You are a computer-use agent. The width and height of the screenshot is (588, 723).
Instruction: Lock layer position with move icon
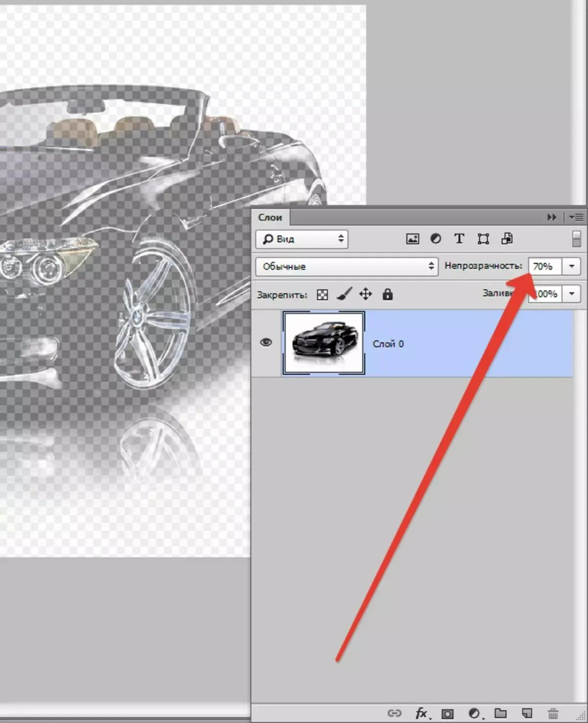tap(366, 294)
